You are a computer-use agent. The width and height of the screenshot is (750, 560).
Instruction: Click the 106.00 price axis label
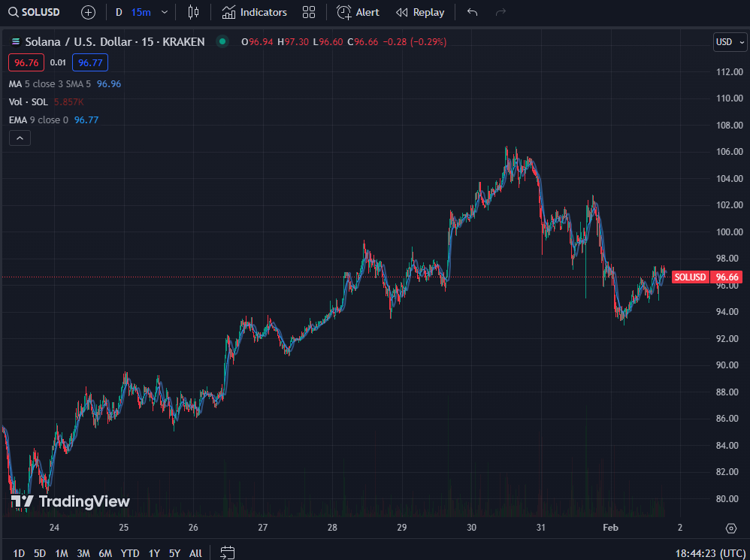[730, 152]
